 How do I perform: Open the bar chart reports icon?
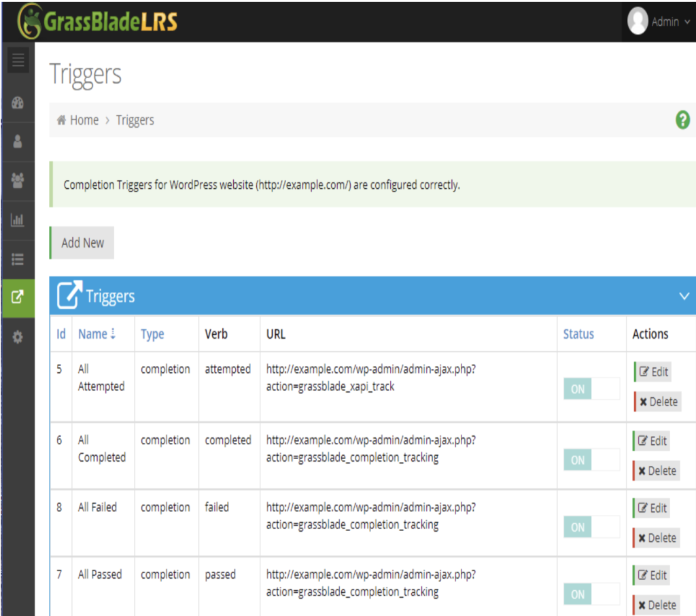click(x=18, y=220)
